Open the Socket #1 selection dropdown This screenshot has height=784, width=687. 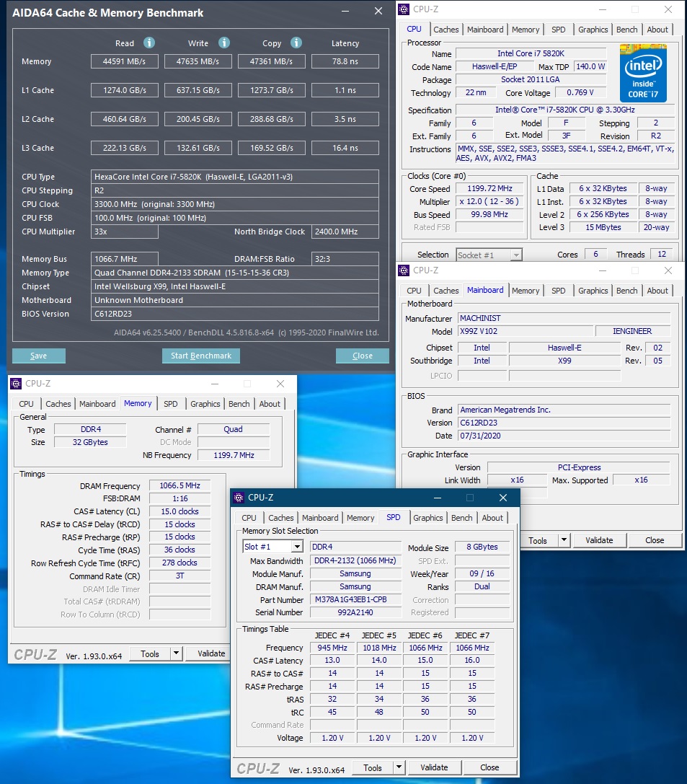[x=516, y=255]
